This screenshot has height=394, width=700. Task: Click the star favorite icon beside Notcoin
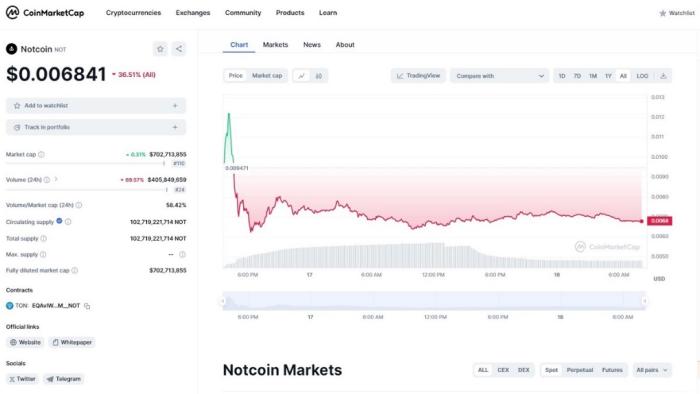coord(160,49)
